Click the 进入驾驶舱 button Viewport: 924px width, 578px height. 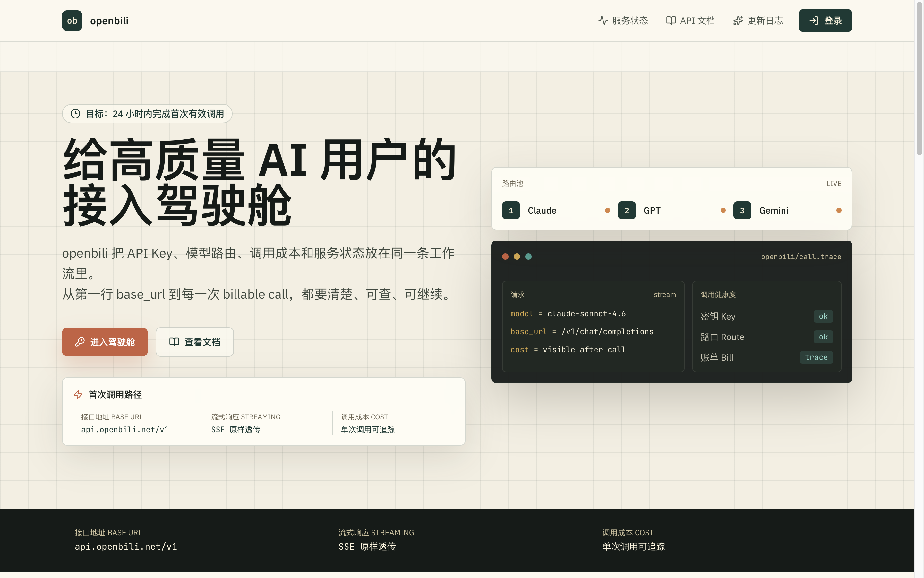105,342
